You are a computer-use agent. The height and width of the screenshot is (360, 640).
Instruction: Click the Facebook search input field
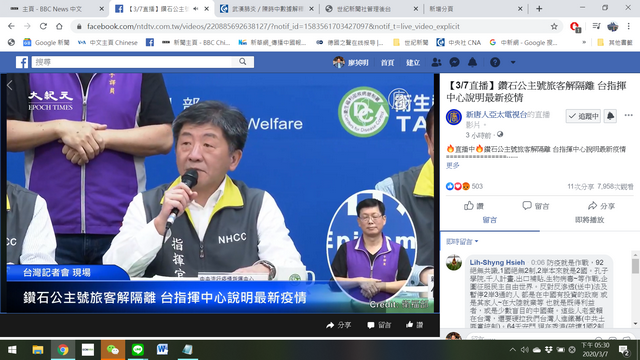[x=133, y=62]
